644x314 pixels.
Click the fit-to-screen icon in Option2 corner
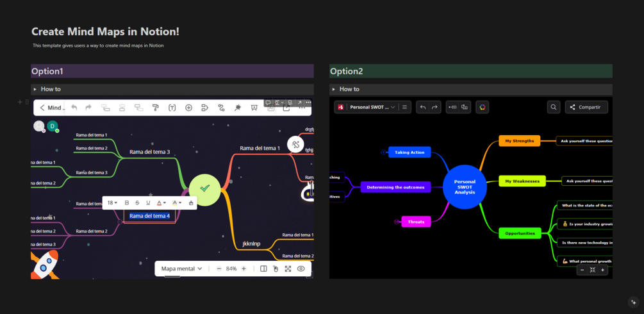click(x=592, y=270)
